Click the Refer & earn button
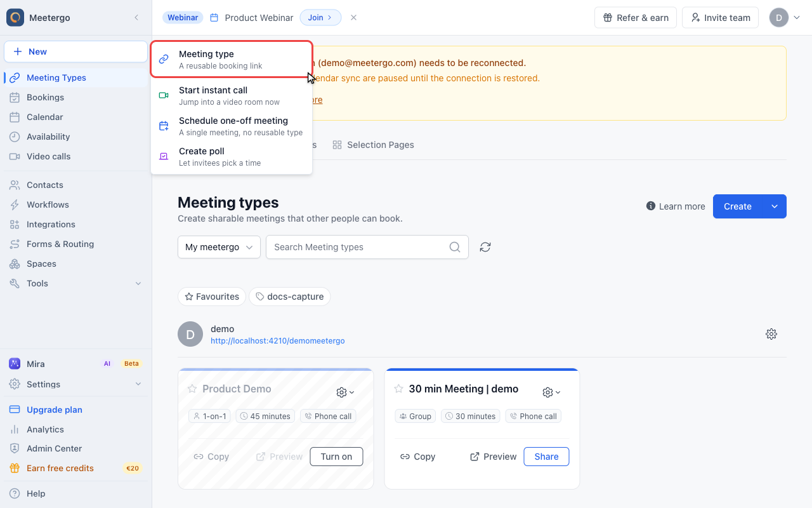Screen dimensions: 812x508 pyautogui.click(x=636, y=18)
